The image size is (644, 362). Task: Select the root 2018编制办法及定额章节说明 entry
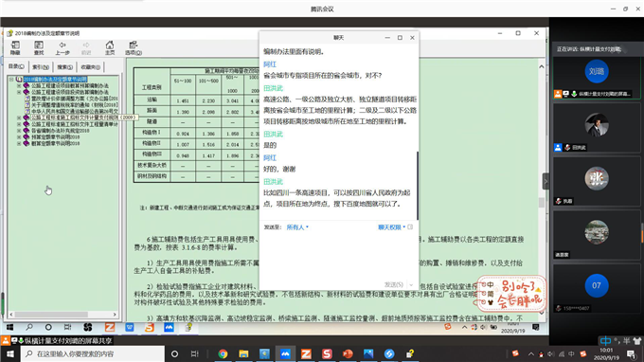point(55,80)
